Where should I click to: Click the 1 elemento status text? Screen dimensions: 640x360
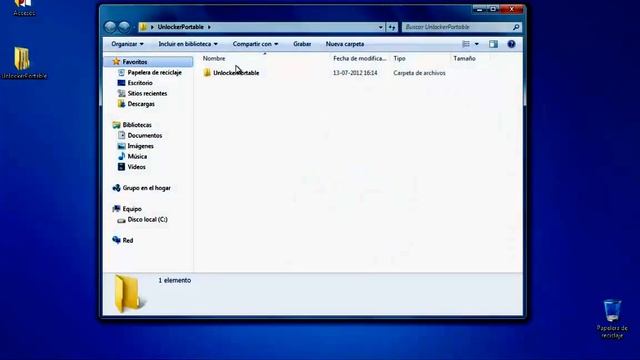click(174, 280)
